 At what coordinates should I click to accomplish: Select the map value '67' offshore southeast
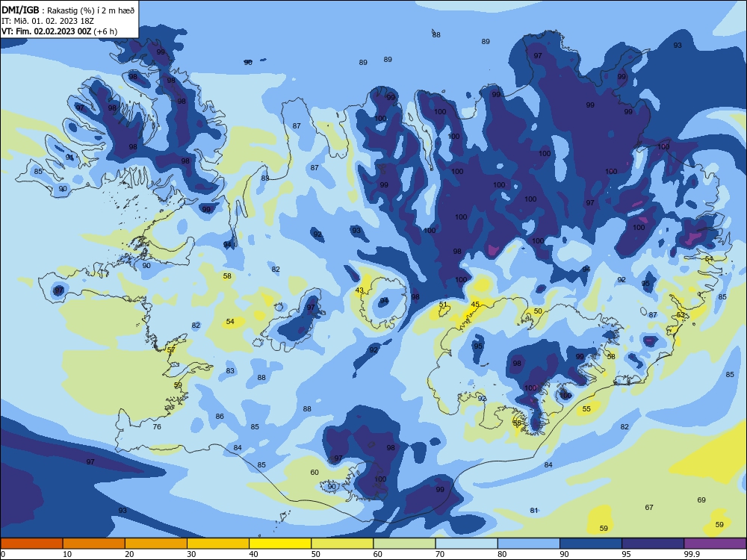(649, 507)
